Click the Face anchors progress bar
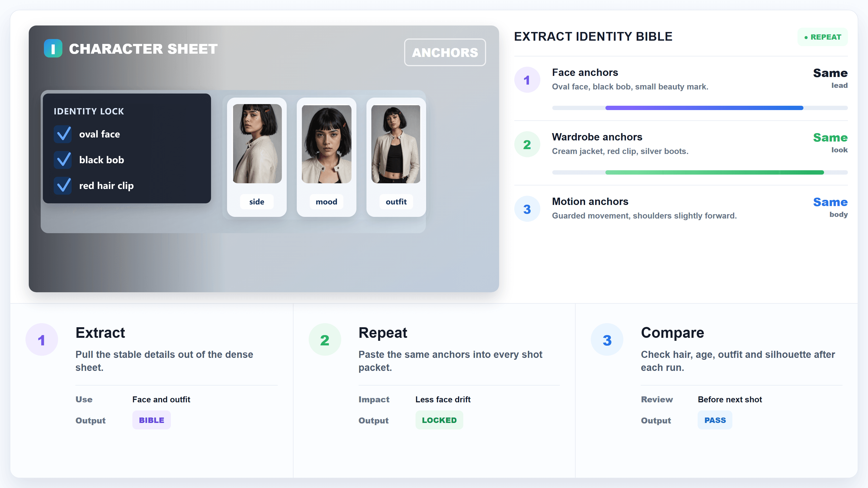The width and height of the screenshot is (868, 488). 700,108
